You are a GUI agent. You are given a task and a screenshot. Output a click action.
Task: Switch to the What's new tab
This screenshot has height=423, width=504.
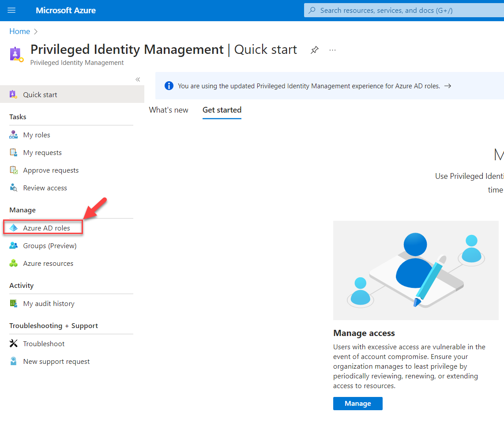click(168, 110)
